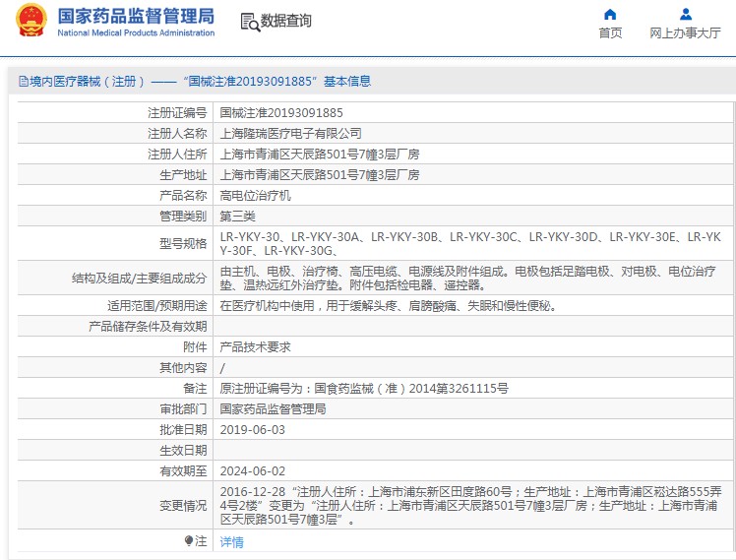The image size is (736, 560).
Task: Click the lightbulb icon beside 注
Action: click(x=188, y=540)
